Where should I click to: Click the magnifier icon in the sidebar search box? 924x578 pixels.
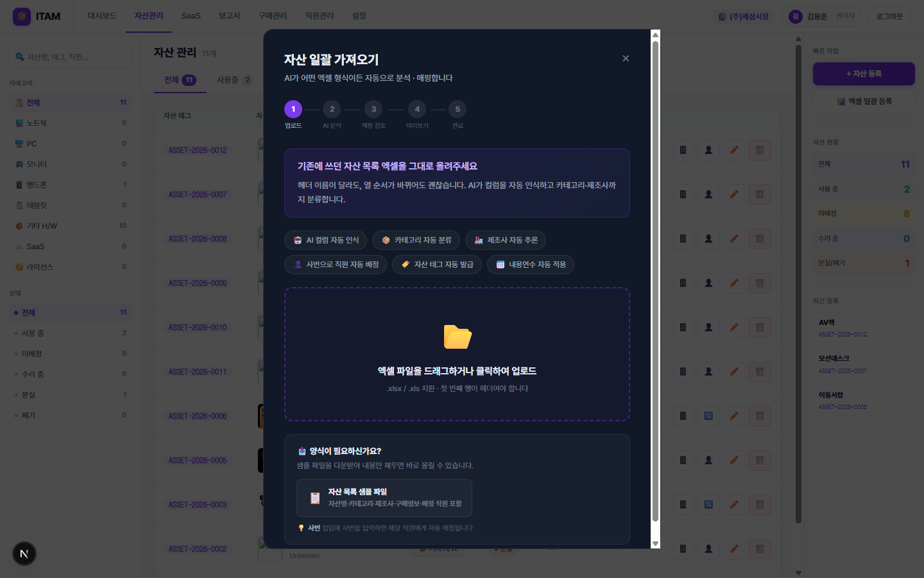(x=19, y=57)
